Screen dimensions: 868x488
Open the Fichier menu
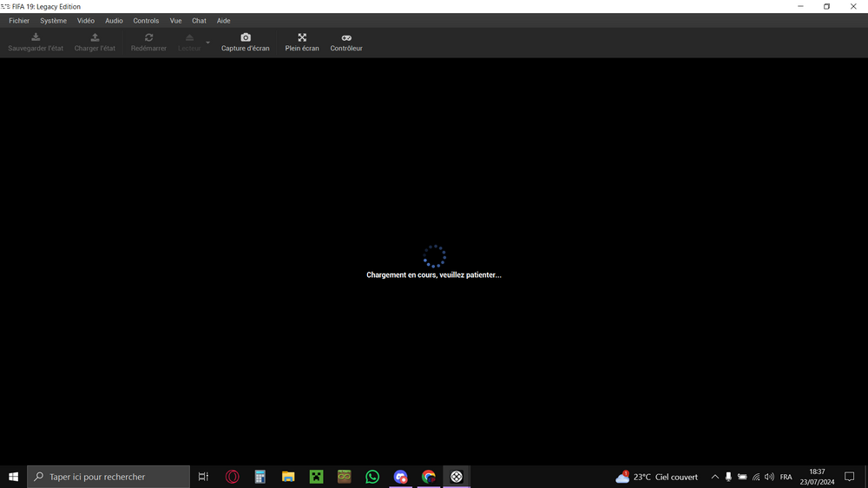19,20
